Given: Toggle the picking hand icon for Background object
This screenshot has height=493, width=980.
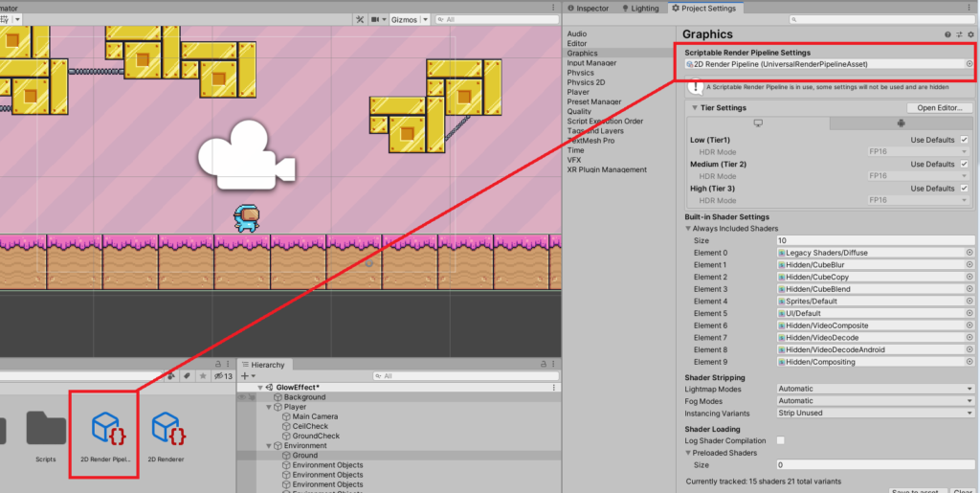Looking at the screenshot, I should (252, 396).
